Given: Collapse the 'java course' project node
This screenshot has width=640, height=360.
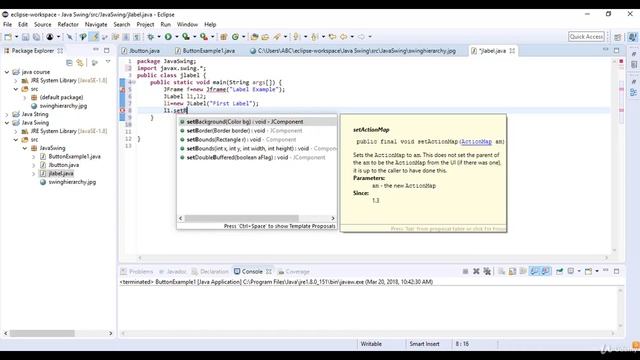Looking at the screenshot, I should pyautogui.click(x=7, y=72).
